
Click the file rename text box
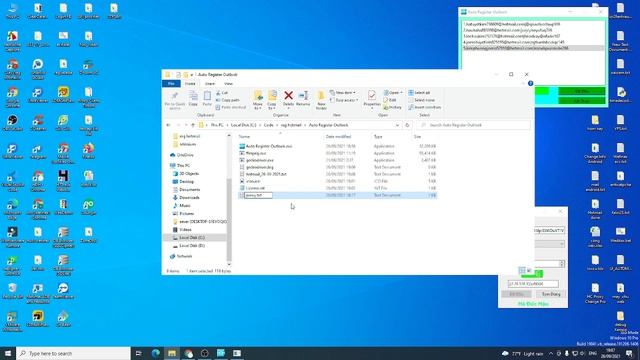[258, 196]
